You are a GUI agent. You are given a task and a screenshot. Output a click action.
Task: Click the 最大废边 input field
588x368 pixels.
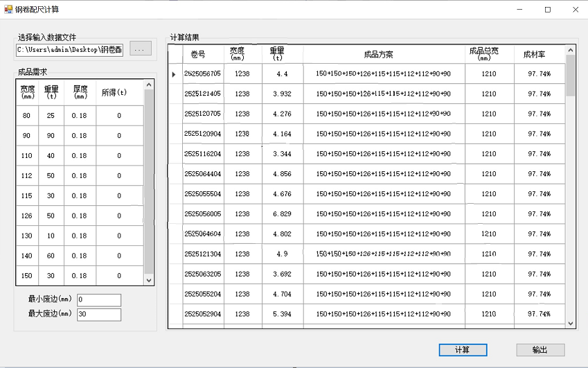click(99, 315)
